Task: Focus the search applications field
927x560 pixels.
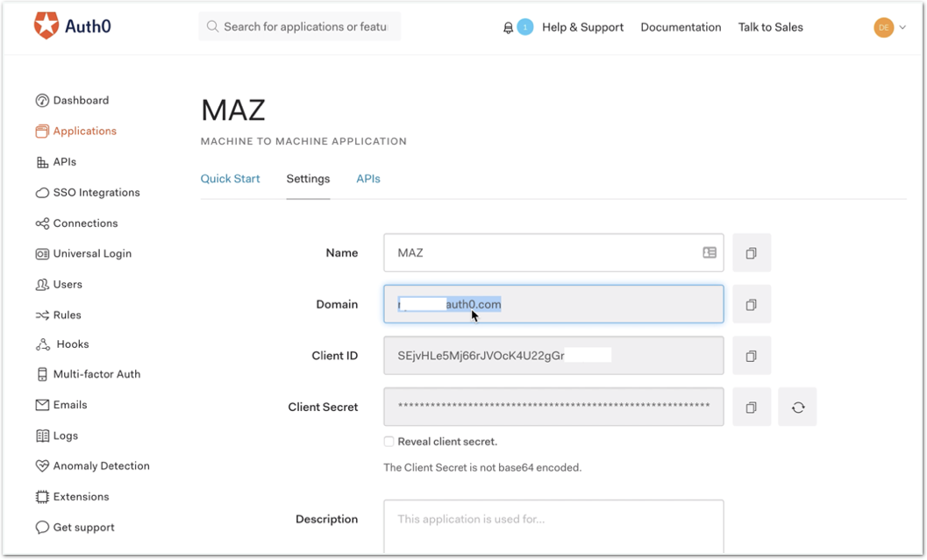Action: tap(300, 26)
